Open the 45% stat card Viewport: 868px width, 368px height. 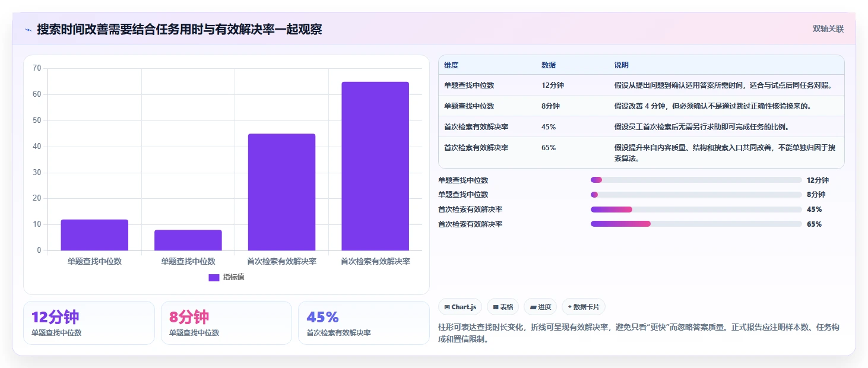[364, 323]
